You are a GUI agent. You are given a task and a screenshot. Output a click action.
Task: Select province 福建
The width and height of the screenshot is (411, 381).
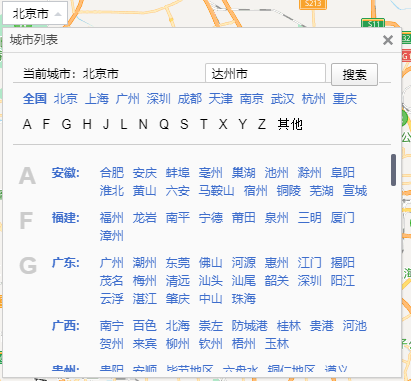click(65, 218)
